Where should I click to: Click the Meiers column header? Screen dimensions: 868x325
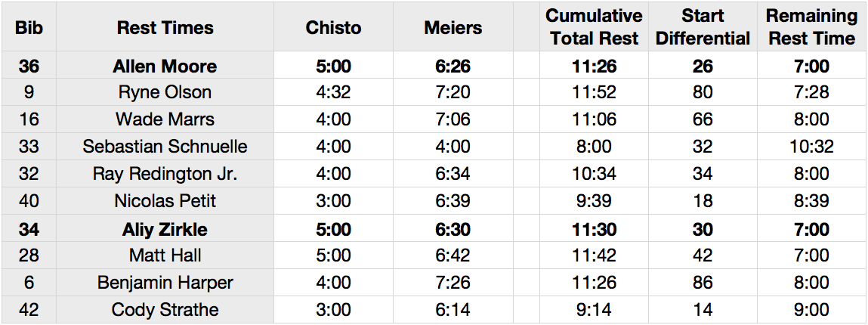click(453, 28)
